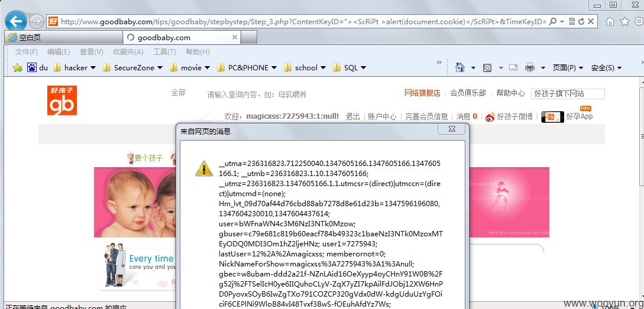Click the command bar Home icon
This screenshot has width=644, height=309.
pos(460,68)
